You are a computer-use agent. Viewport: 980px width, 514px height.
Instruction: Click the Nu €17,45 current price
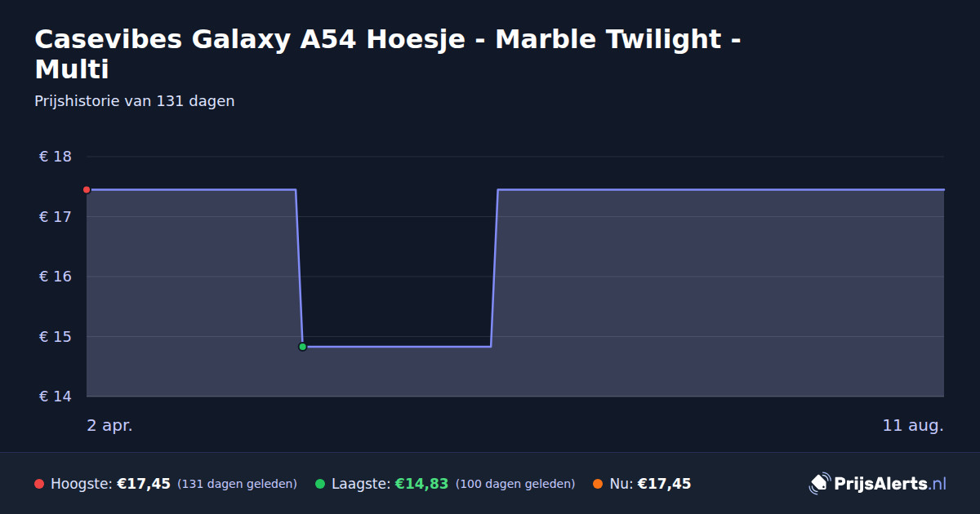(664, 484)
